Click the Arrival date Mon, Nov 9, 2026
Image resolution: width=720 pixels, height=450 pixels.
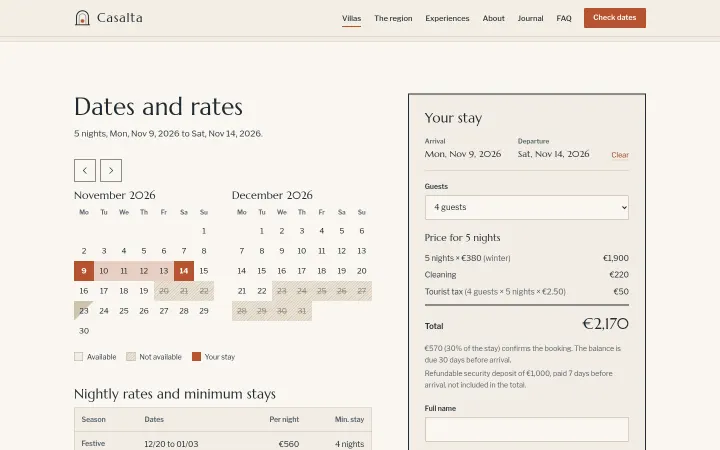463,154
